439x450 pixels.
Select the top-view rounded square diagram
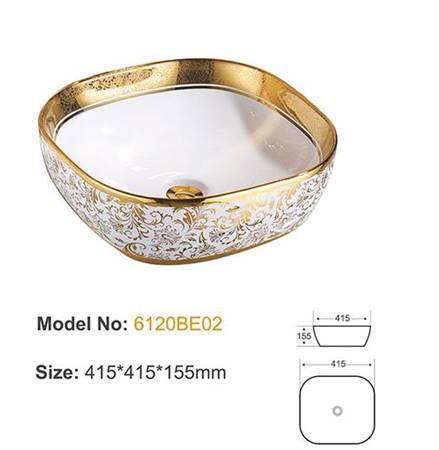pos(337,410)
